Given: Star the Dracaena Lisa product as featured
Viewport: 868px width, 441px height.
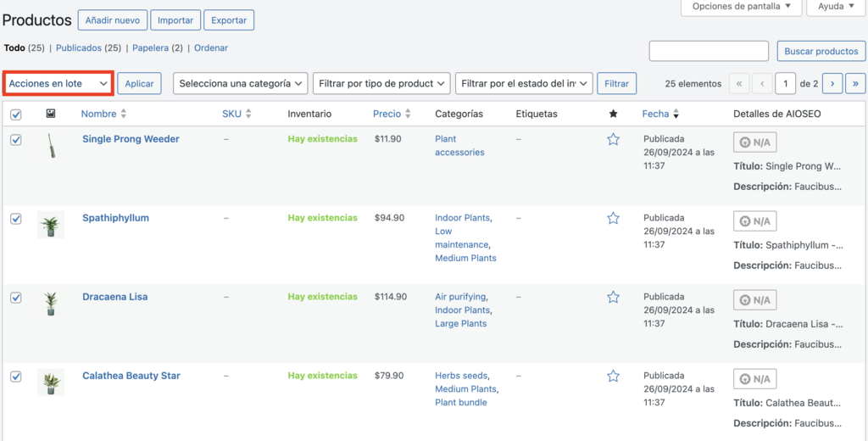Looking at the screenshot, I should click(613, 298).
